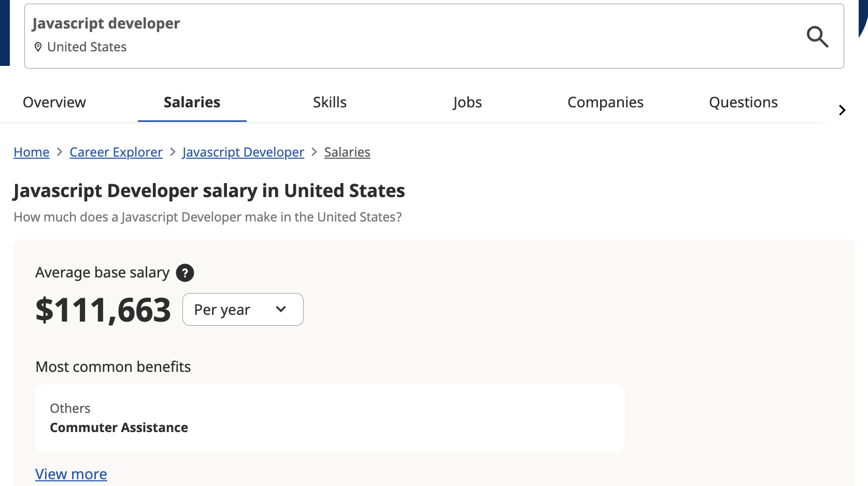Click the United States location field
The width and height of the screenshot is (868, 486).
pos(87,47)
